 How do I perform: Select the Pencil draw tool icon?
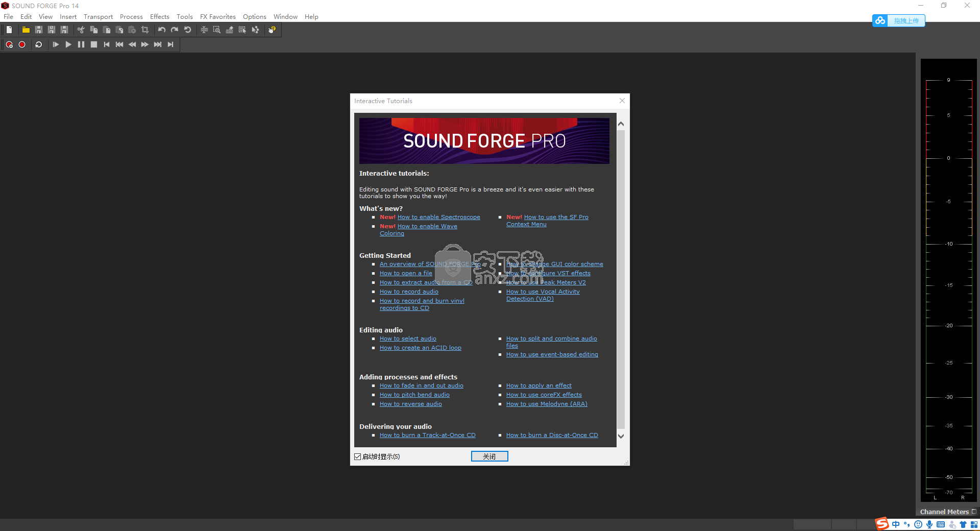[x=230, y=30]
